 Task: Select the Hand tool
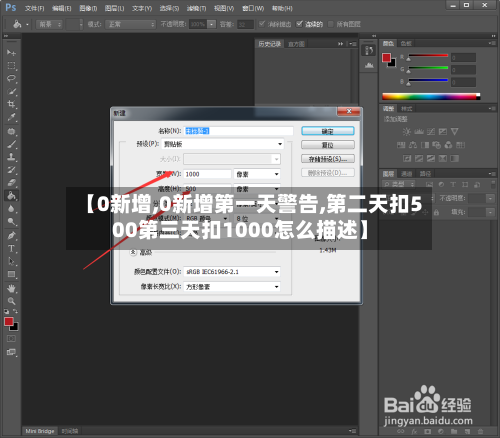point(11,288)
